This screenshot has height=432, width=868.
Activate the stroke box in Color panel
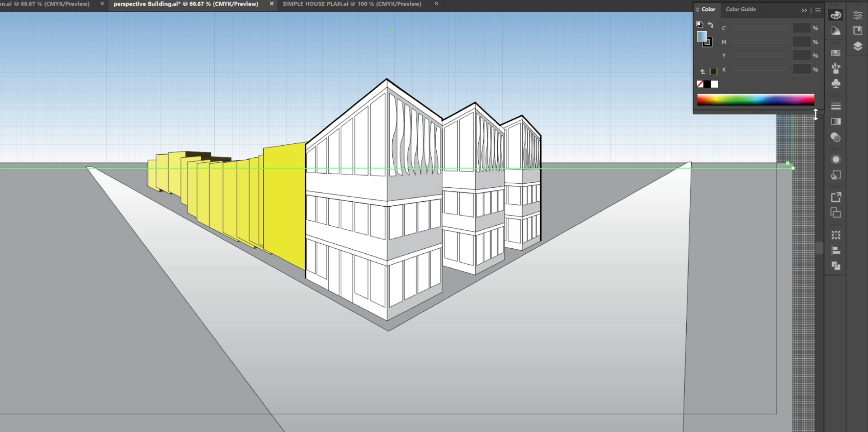(x=708, y=42)
